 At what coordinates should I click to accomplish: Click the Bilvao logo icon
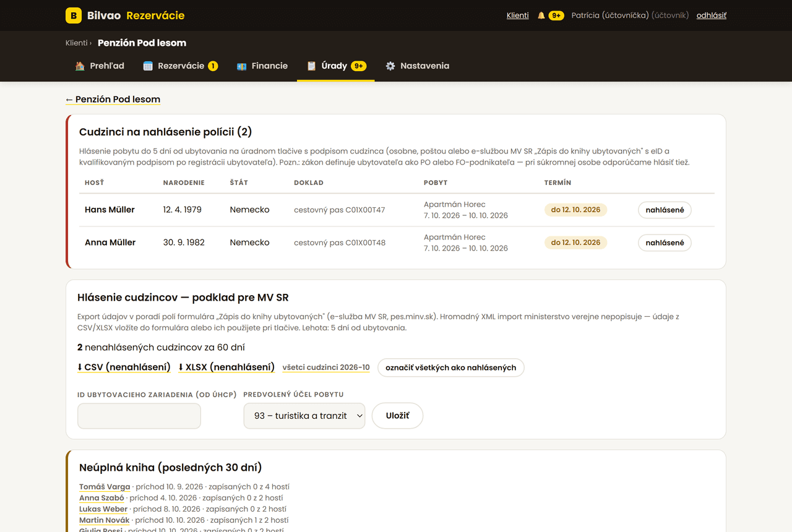74,15
